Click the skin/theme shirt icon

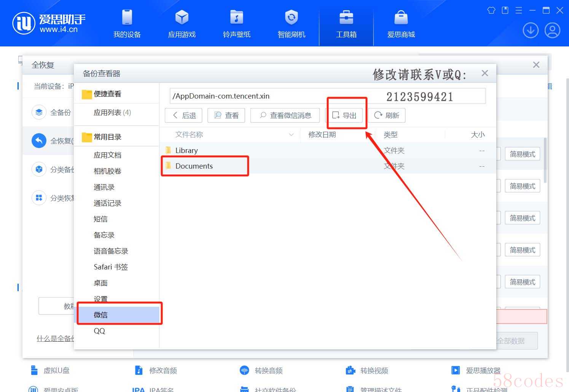pyautogui.click(x=491, y=10)
